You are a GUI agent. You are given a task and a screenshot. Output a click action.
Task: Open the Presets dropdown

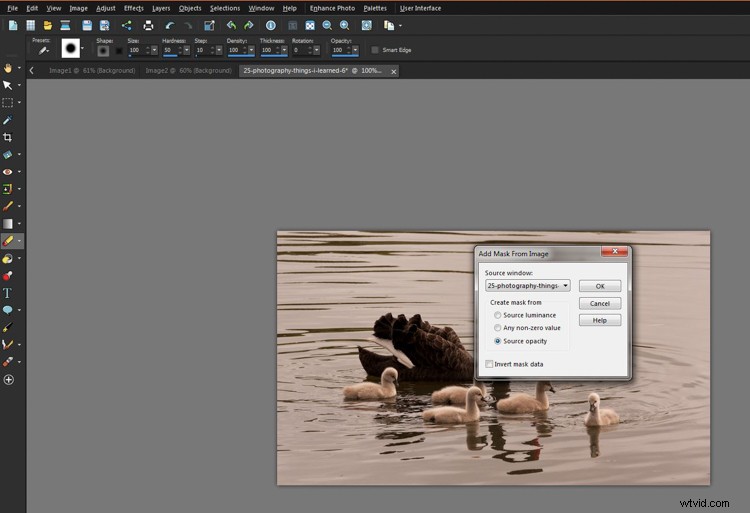[x=44, y=50]
